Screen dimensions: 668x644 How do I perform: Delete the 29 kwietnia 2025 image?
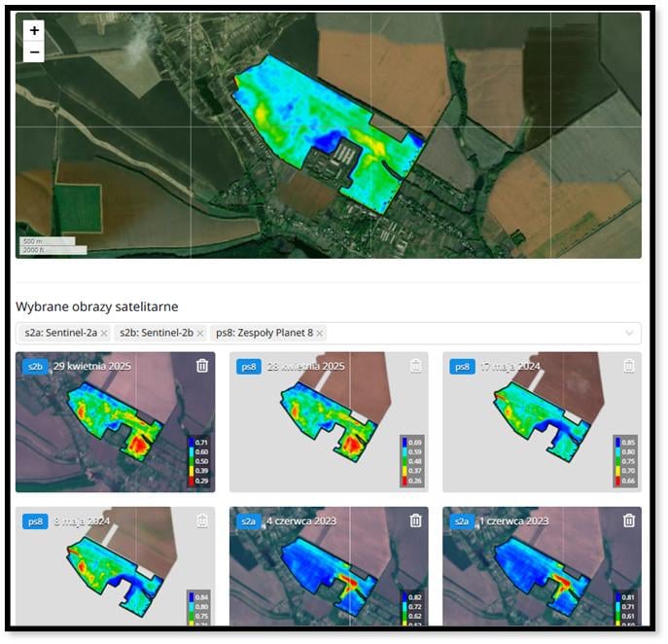tap(202, 366)
